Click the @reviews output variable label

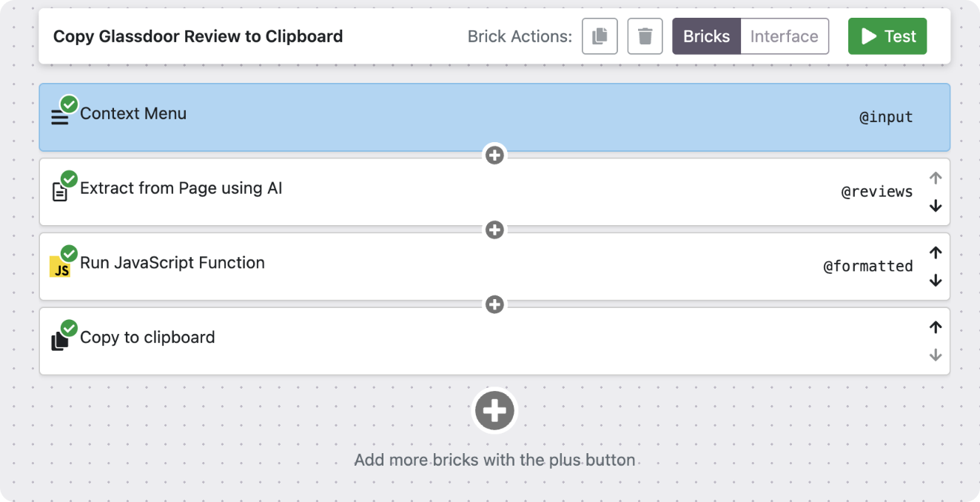pos(877,192)
